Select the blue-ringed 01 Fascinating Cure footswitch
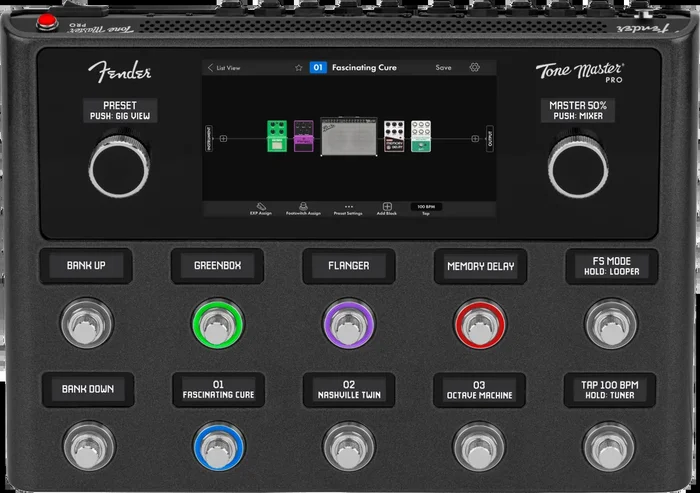The image size is (700, 493). (x=219, y=447)
